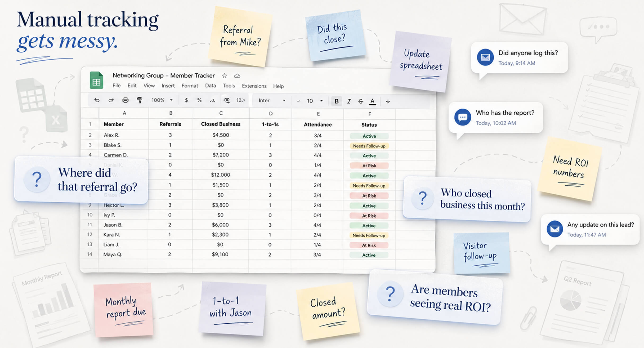Toggle bold formatting button
Image resolution: width=644 pixels, height=348 pixels.
(x=337, y=101)
